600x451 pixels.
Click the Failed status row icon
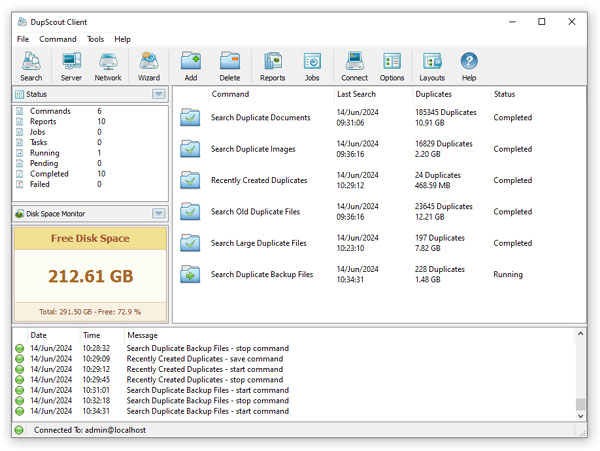tap(20, 184)
